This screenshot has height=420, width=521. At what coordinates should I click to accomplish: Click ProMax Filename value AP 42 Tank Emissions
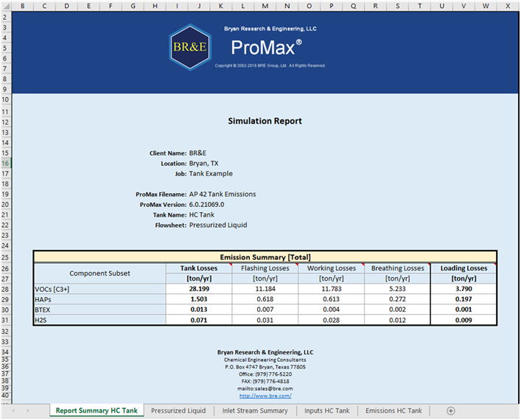click(x=223, y=195)
